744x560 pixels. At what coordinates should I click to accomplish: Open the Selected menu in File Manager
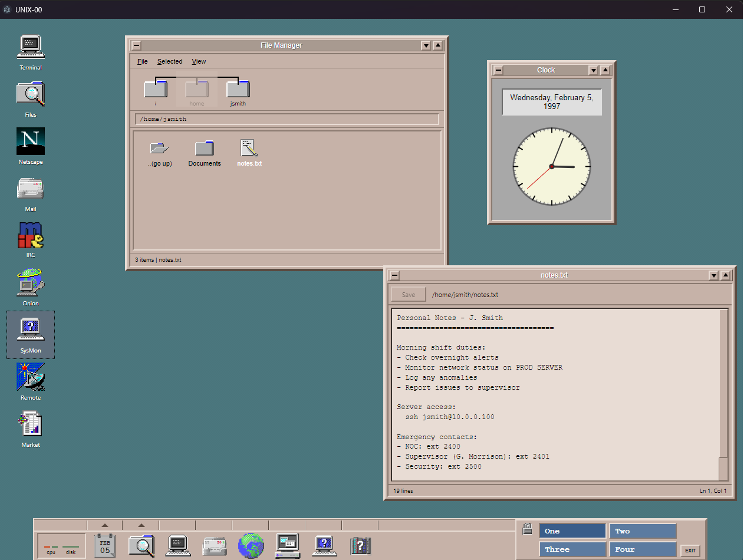[x=170, y=61]
